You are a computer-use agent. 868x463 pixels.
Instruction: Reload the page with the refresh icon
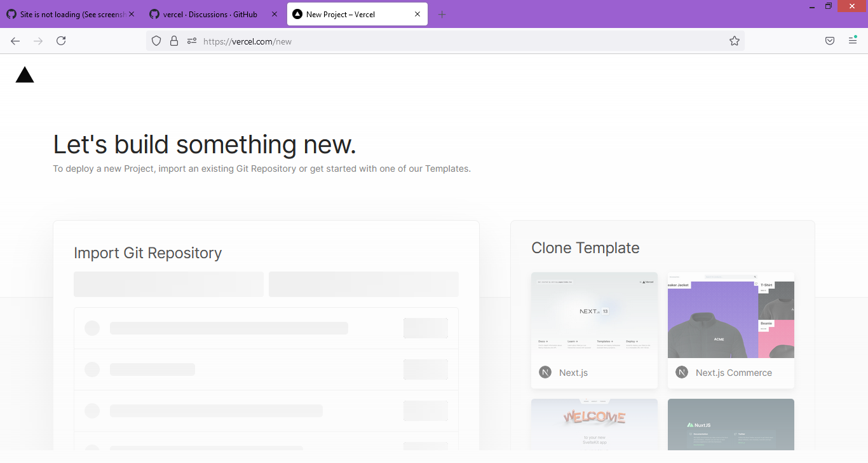click(61, 41)
